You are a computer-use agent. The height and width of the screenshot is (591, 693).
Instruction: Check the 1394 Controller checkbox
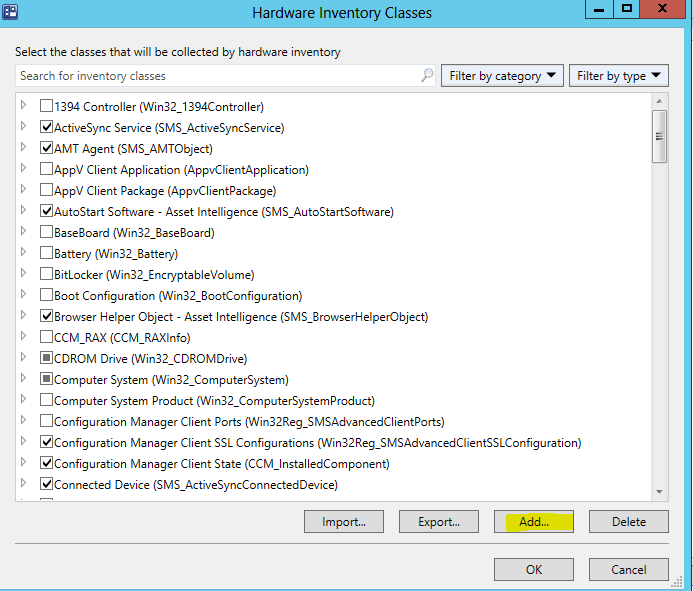46,106
